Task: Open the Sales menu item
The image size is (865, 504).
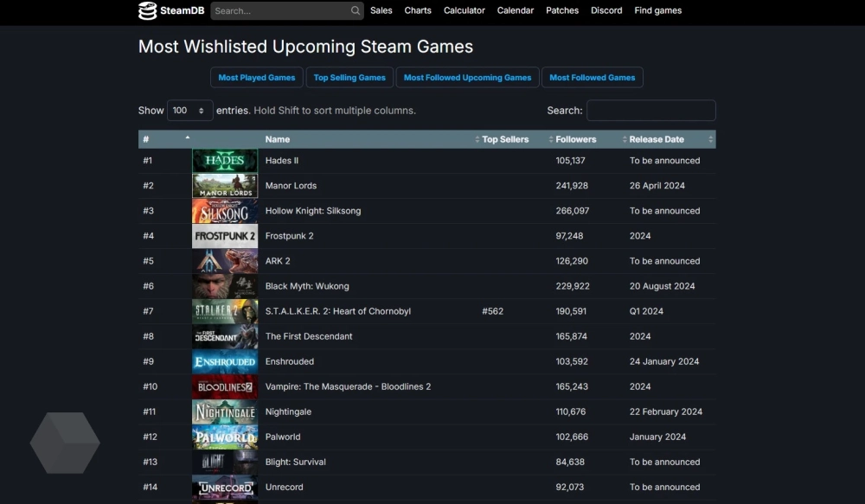Action: tap(381, 10)
